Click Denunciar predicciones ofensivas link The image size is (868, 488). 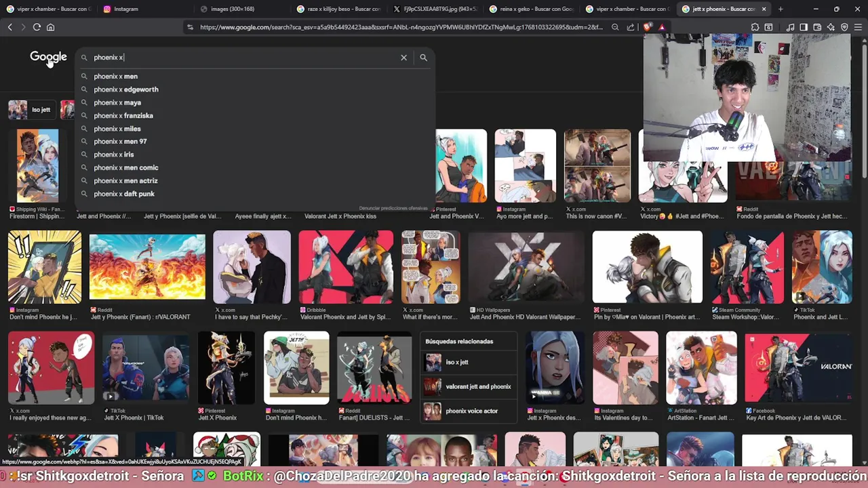coord(393,208)
